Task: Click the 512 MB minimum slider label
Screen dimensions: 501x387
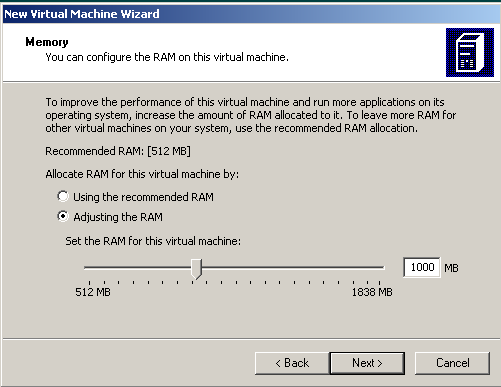Action: pyautogui.click(x=93, y=292)
